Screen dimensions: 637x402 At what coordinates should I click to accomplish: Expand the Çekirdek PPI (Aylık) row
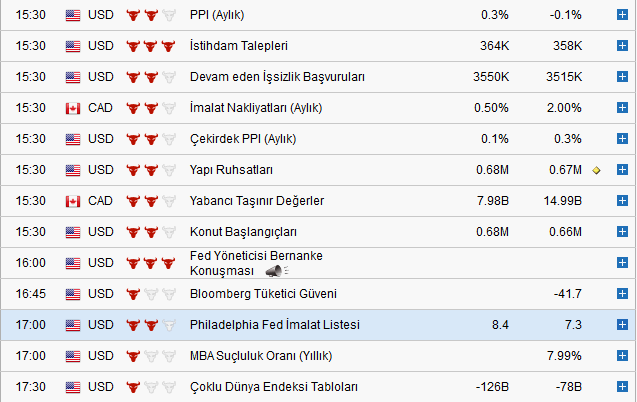(621, 139)
